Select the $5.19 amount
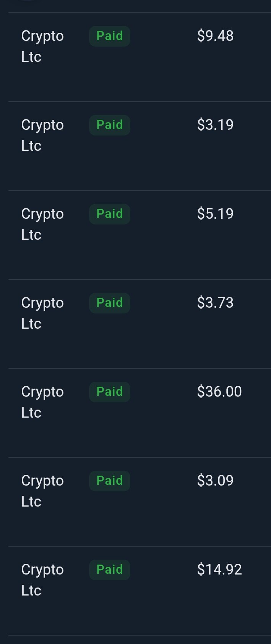 click(x=215, y=214)
